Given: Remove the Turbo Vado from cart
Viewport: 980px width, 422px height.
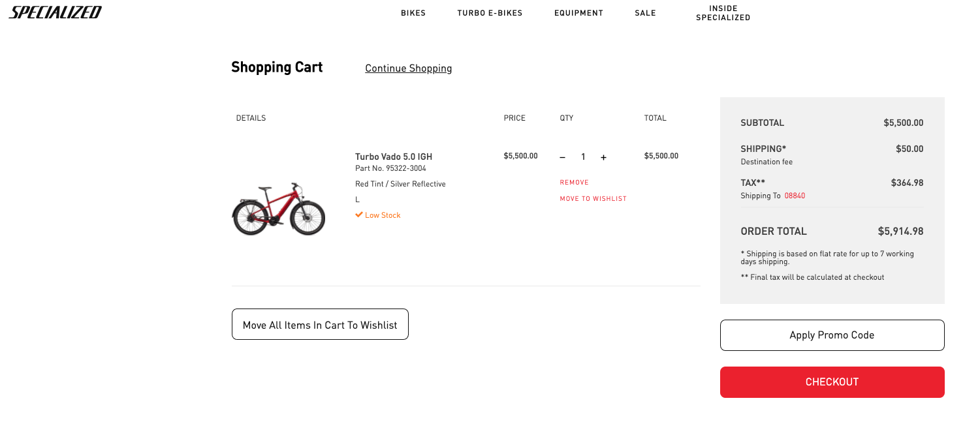Looking at the screenshot, I should pos(575,183).
